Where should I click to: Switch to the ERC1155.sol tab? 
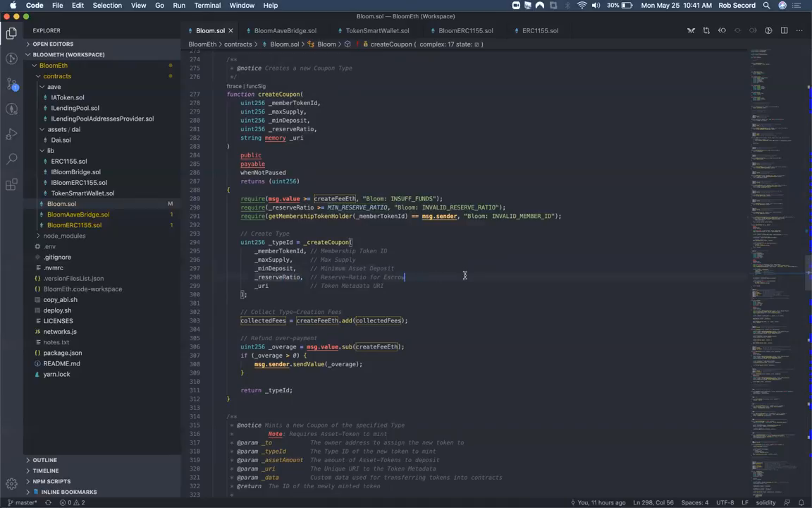click(x=540, y=30)
